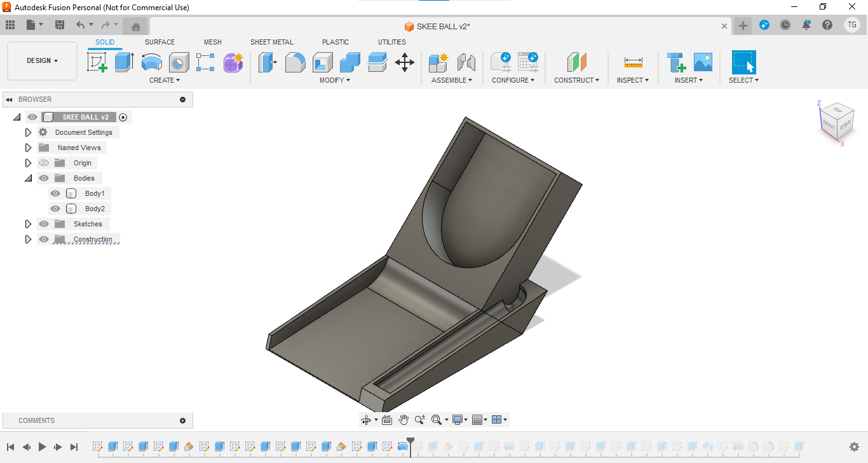Select the Insert Canvas image icon
868x463 pixels.
(703, 62)
